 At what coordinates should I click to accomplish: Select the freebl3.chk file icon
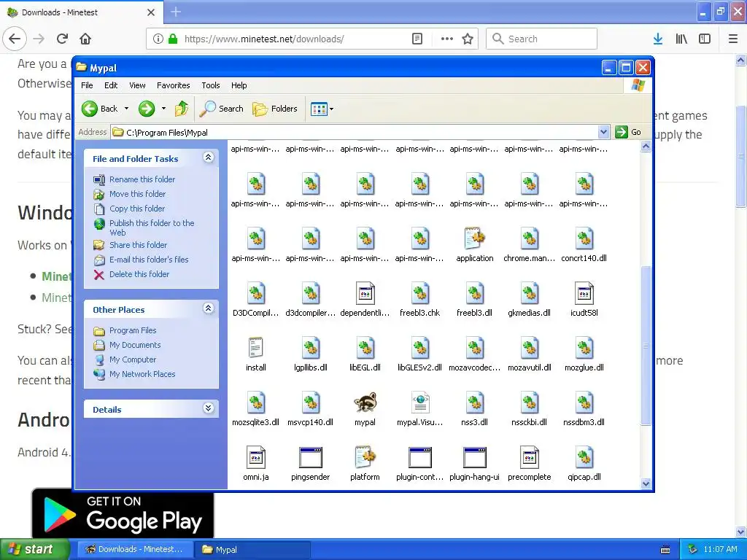click(420, 293)
